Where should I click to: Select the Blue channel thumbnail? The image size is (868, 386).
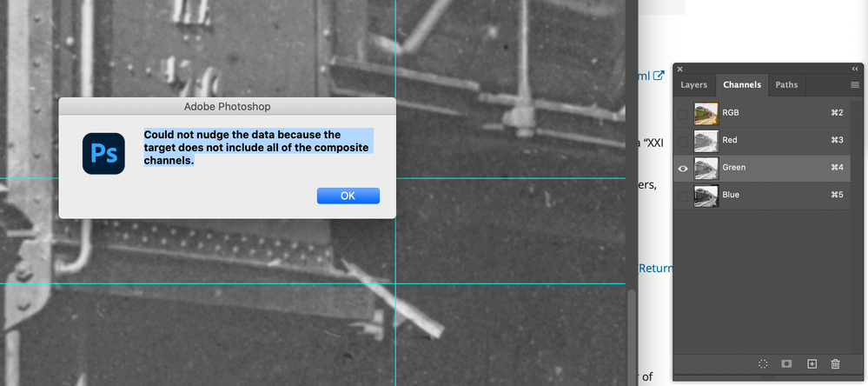(706, 196)
